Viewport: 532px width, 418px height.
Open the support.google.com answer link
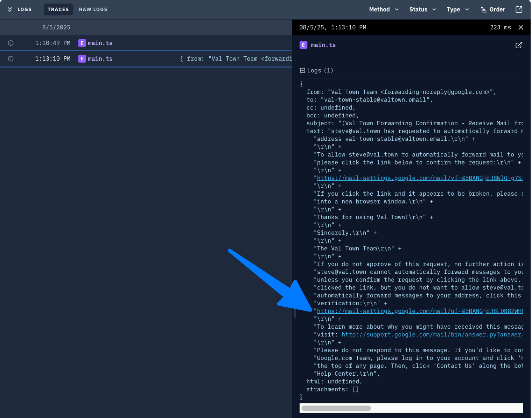click(432, 335)
